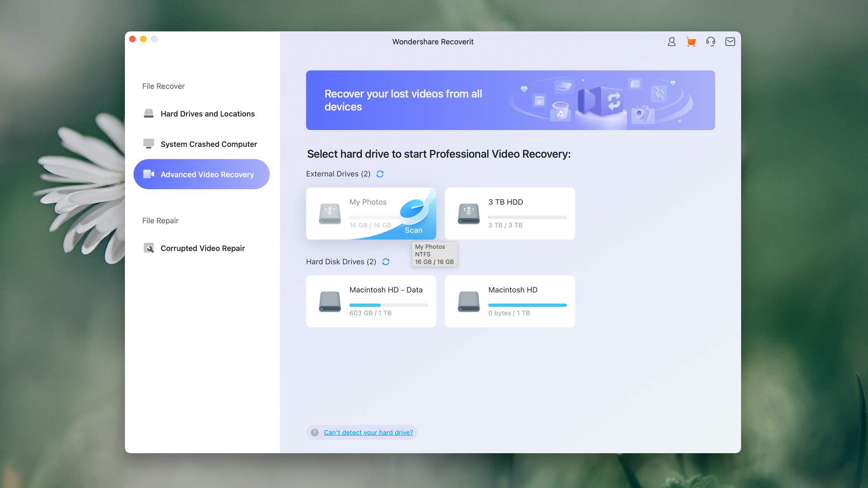
Task: Click the Wondershare Recoverit window title
Action: (x=433, y=42)
